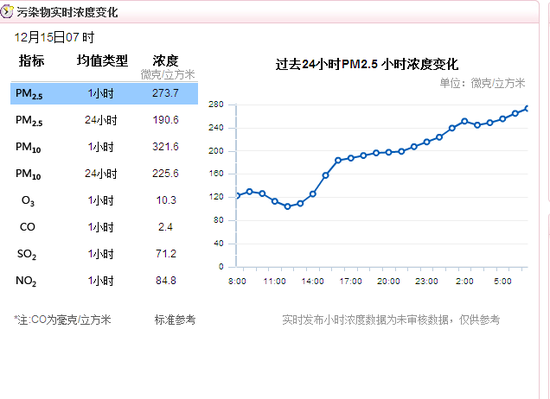Click the clock icon beside 污染物实时浓度变化
The width and height of the screenshot is (550, 399).
click(6, 12)
